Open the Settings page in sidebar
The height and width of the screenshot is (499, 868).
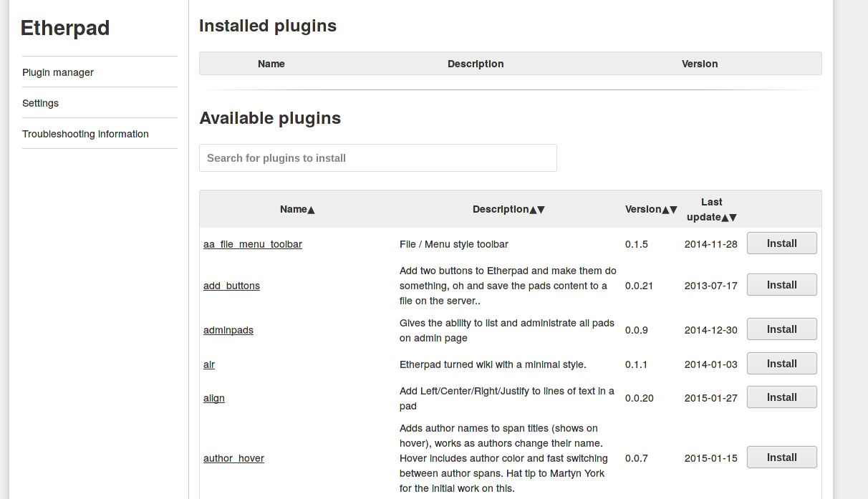[x=41, y=103]
